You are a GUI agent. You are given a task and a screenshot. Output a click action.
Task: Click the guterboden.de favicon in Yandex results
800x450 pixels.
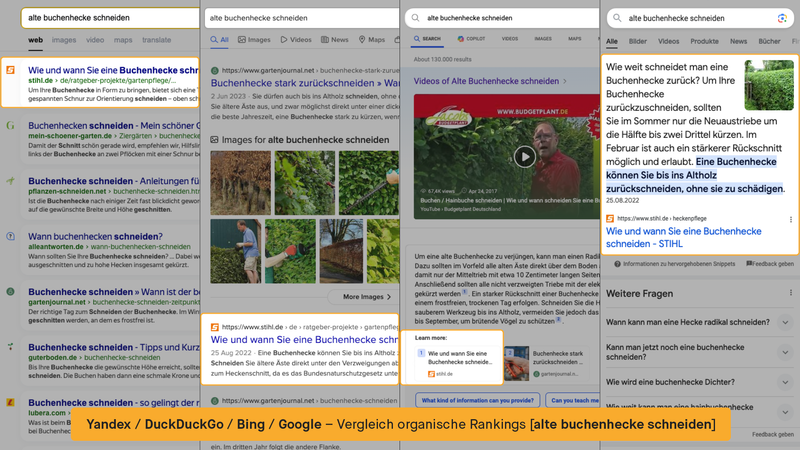click(10, 347)
